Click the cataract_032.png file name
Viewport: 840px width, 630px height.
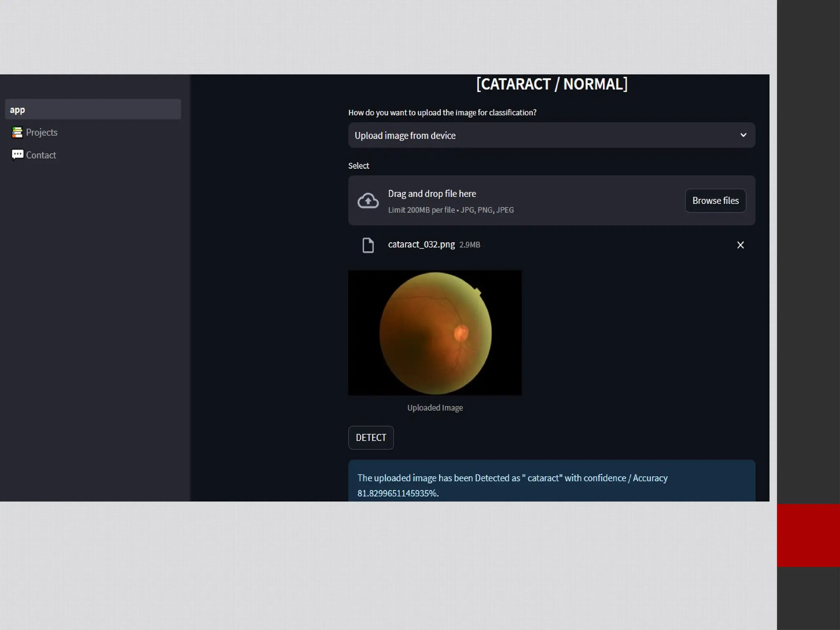(421, 244)
